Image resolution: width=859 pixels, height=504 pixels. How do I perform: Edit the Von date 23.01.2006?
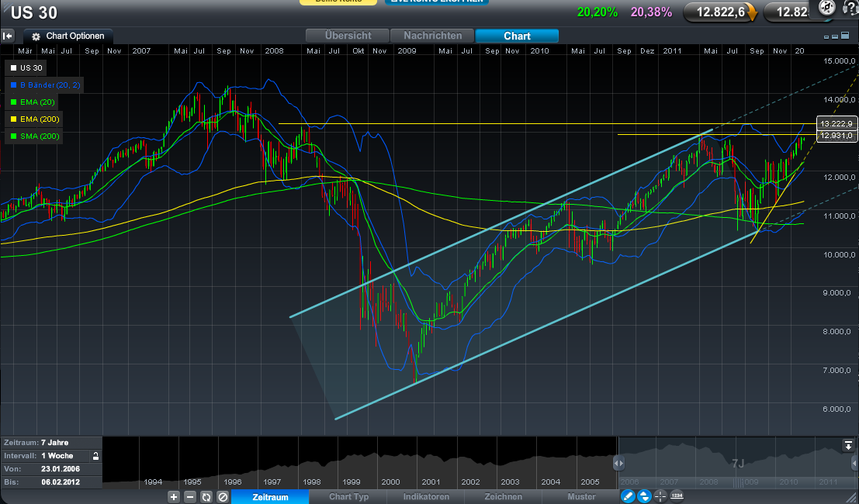[51, 469]
